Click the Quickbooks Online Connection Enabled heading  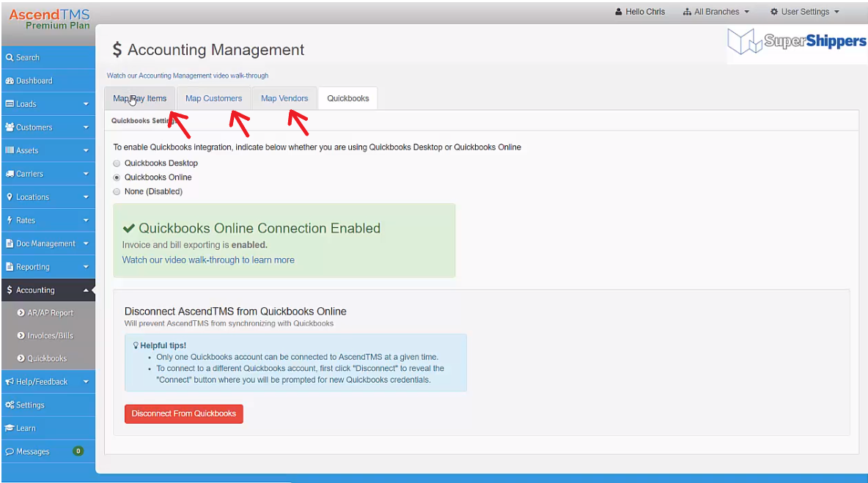point(259,229)
